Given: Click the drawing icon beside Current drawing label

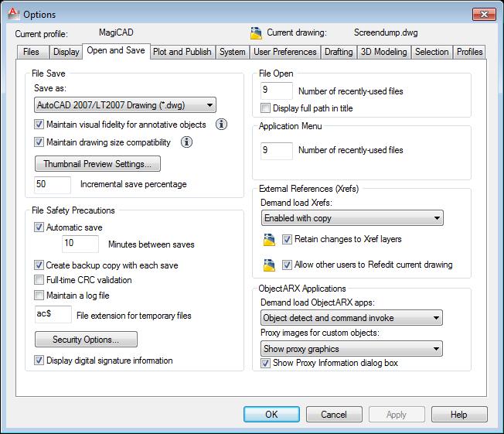Looking at the screenshot, I should point(256,32).
